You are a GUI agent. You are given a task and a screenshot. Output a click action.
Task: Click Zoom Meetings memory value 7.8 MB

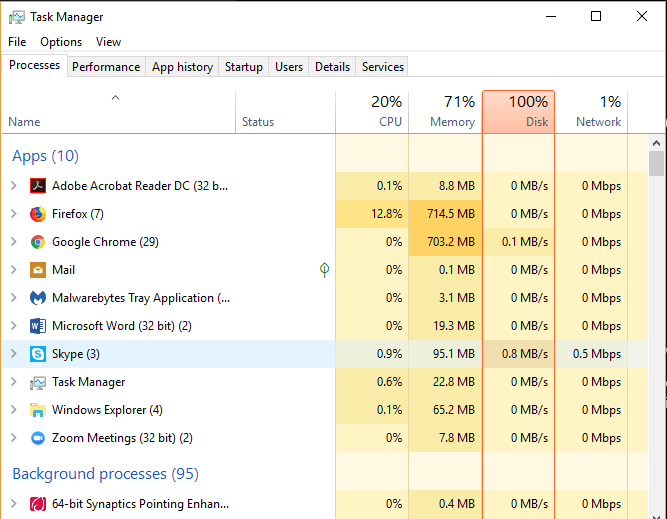tap(456, 438)
